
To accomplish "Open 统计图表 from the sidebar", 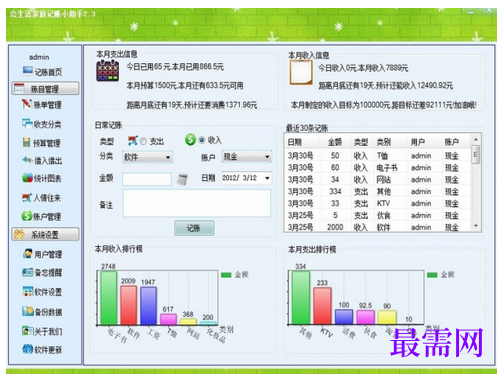I will [42, 178].
